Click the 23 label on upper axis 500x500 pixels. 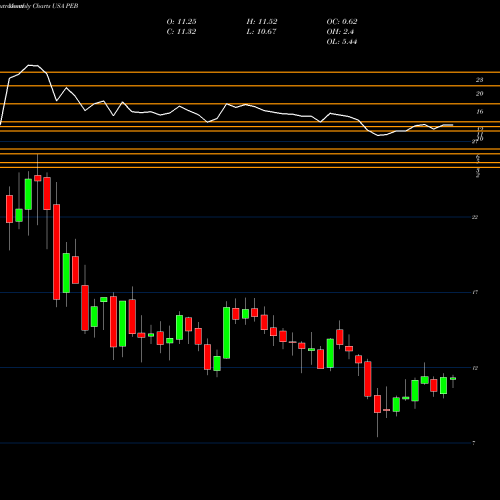pos(479,80)
